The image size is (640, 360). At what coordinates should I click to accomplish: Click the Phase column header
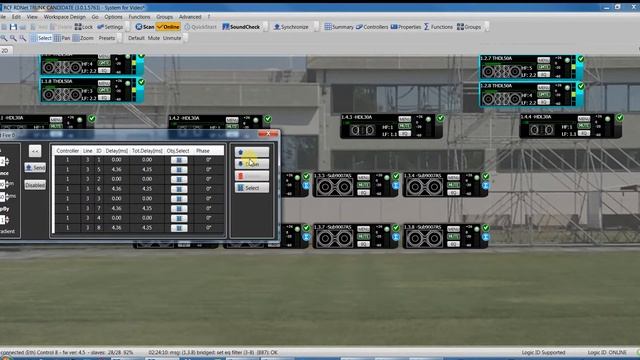203,151
